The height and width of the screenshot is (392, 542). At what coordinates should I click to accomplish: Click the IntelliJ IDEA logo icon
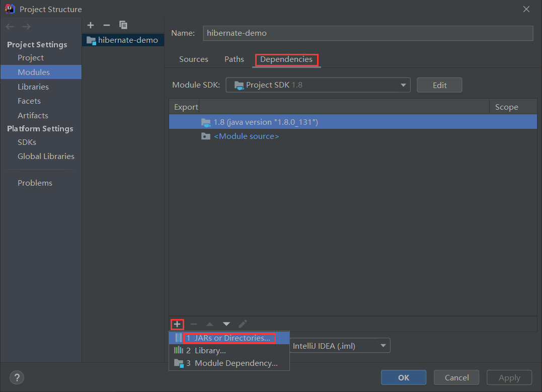(10, 9)
